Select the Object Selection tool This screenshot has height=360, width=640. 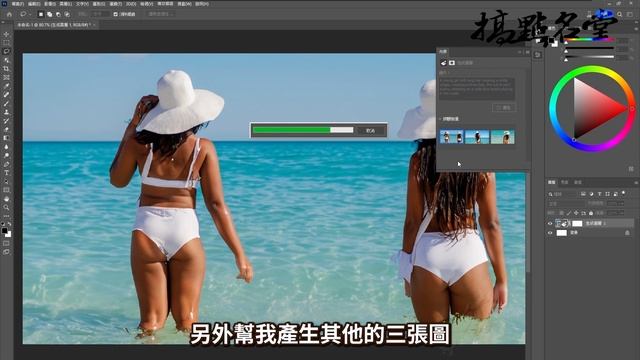(6, 60)
